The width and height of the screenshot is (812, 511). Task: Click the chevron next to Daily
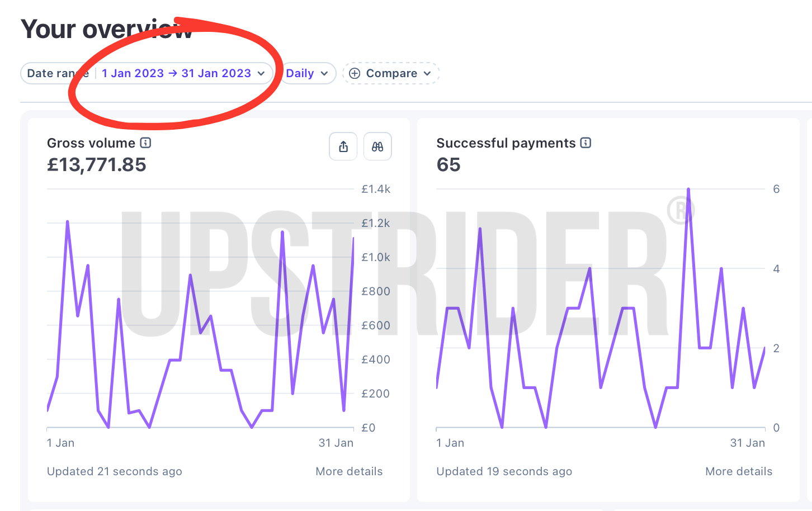tap(324, 74)
